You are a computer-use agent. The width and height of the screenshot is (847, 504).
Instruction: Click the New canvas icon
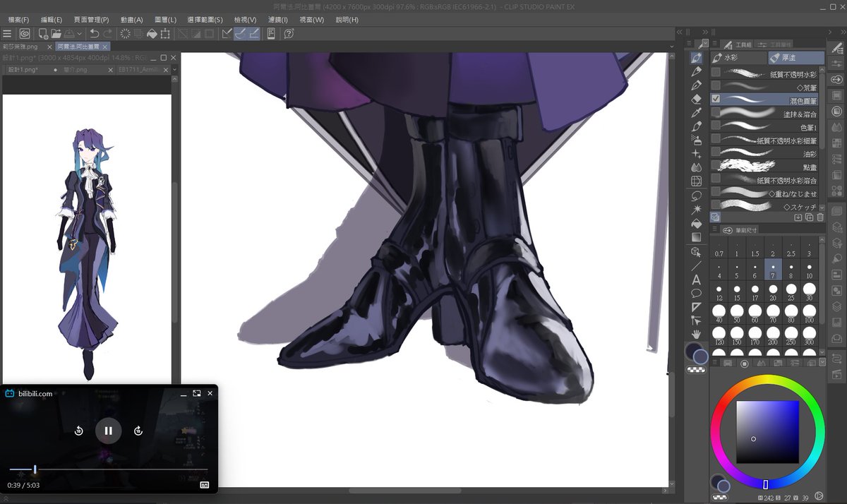click(43, 33)
